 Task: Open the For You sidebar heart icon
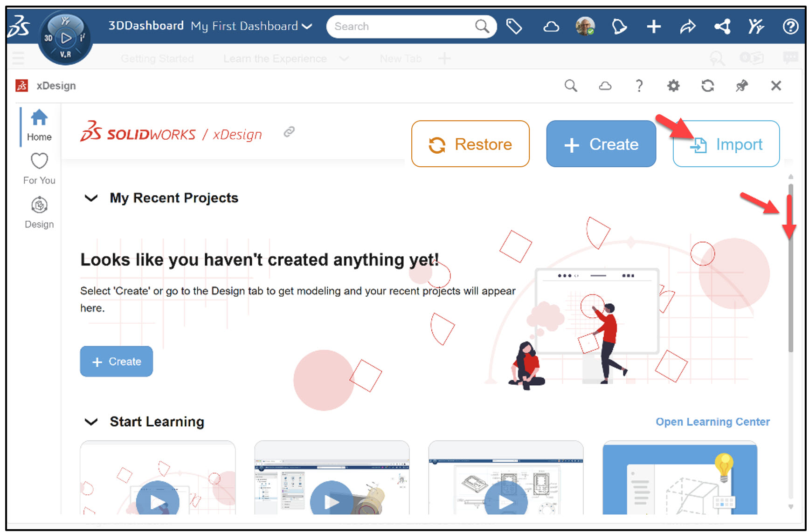39,167
